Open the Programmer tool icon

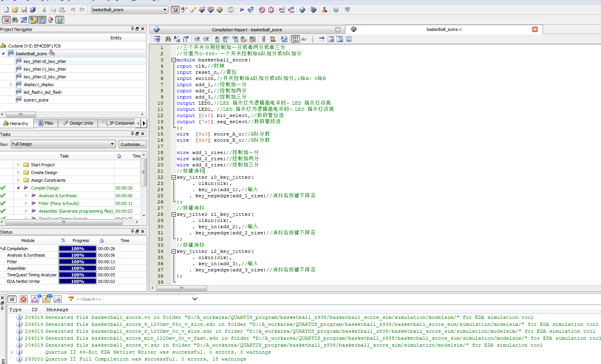coord(313,10)
